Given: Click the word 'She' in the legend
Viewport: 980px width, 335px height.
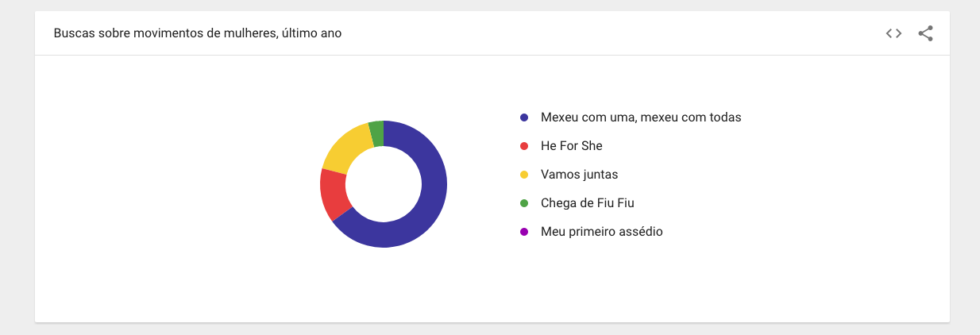Looking at the screenshot, I should coord(592,146).
